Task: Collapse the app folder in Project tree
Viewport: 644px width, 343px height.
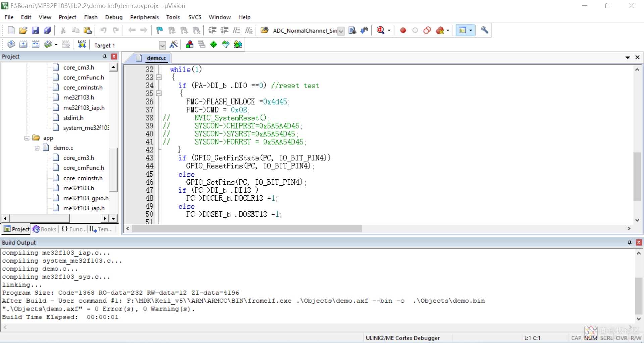Action: pyautogui.click(x=27, y=138)
